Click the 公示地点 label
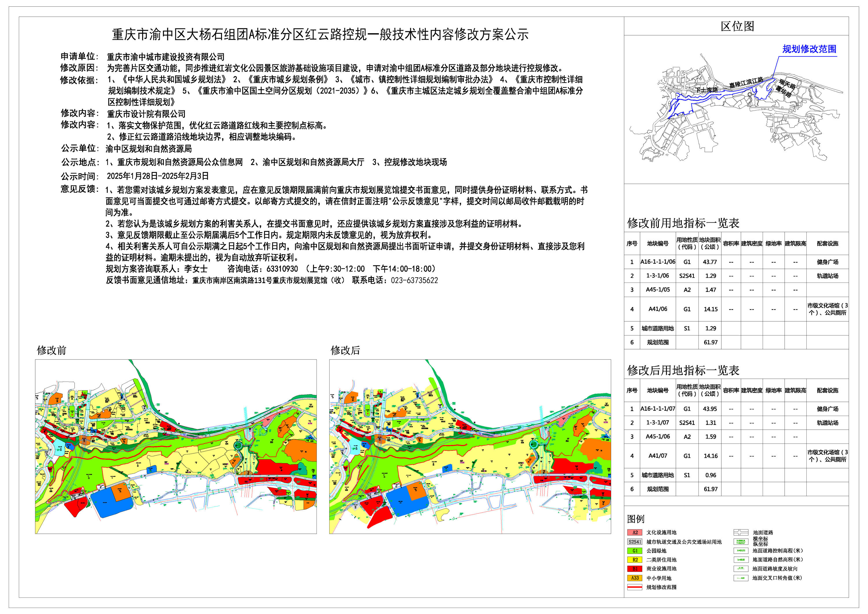This screenshot has width=868, height=614. pos(80,162)
